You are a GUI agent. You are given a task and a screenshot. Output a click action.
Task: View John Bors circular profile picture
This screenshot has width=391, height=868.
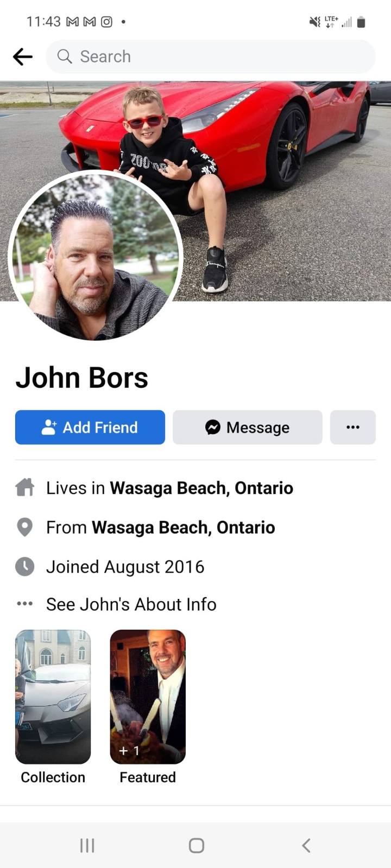point(96,256)
